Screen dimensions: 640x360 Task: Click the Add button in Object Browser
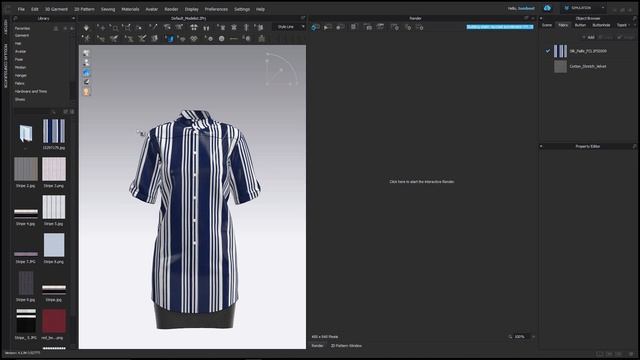(x=589, y=37)
